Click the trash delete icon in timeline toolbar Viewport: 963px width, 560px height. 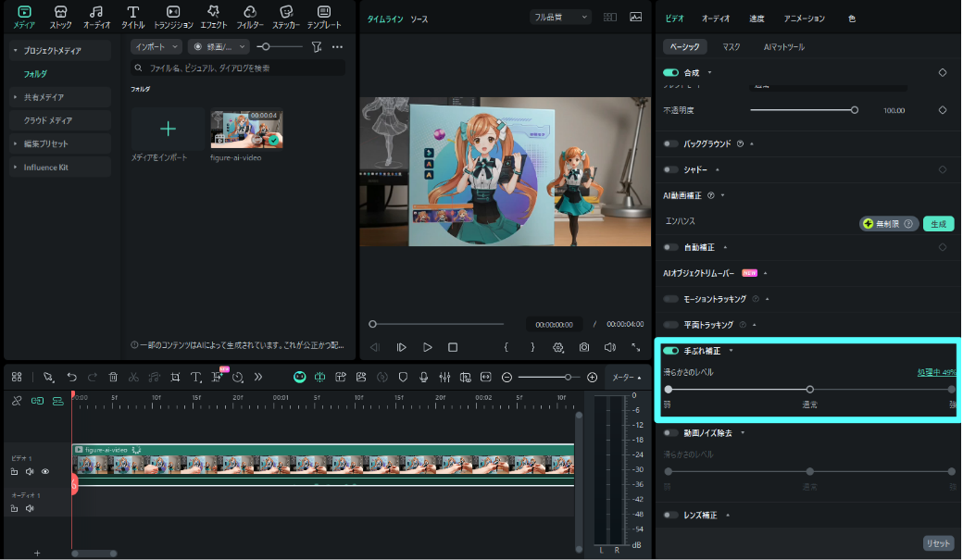pos(113,377)
